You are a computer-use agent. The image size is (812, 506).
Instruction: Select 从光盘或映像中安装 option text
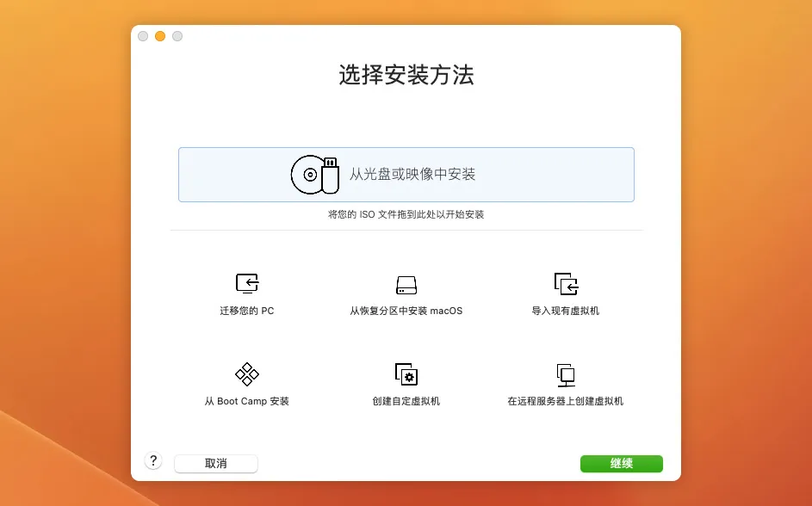point(412,175)
